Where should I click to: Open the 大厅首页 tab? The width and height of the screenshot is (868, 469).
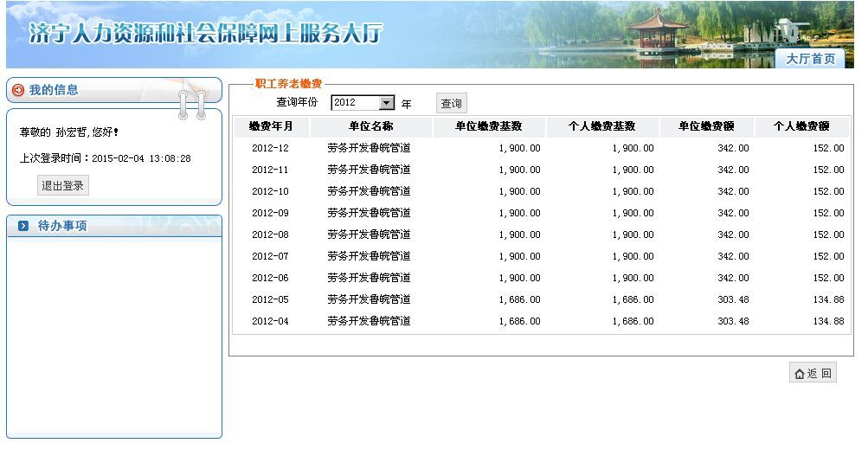point(810,59)
